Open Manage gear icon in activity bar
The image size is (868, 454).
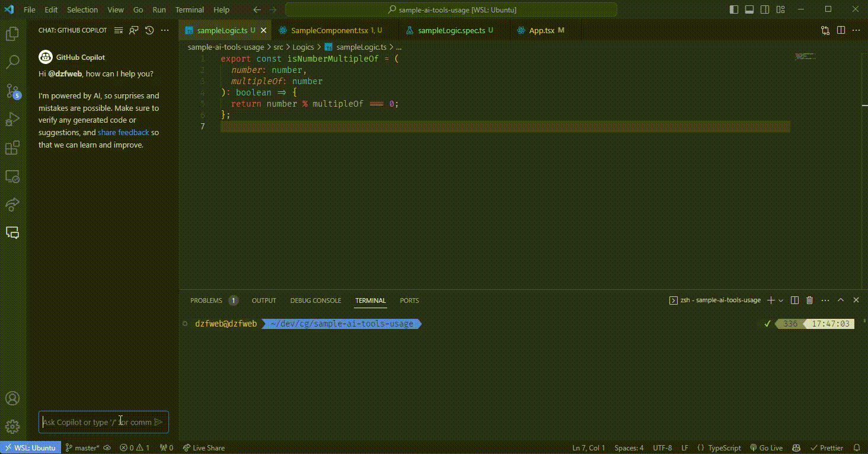(x=12, y=426)
